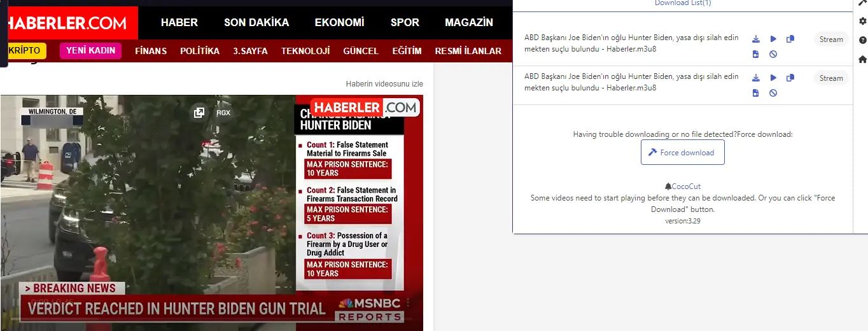The image size is (868, 331).
Task: Go to the EĞİTİM section
Action: [x=407, y=51]
